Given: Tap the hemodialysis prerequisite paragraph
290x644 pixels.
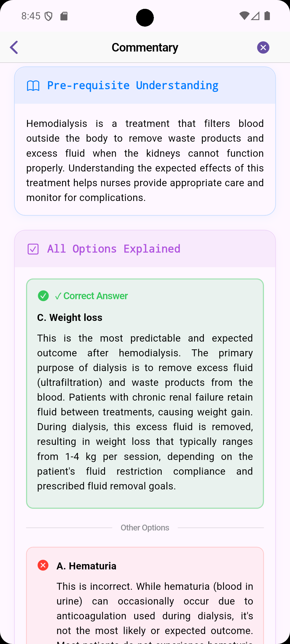Looking at the screenshot, I should [x=145, y=160].
